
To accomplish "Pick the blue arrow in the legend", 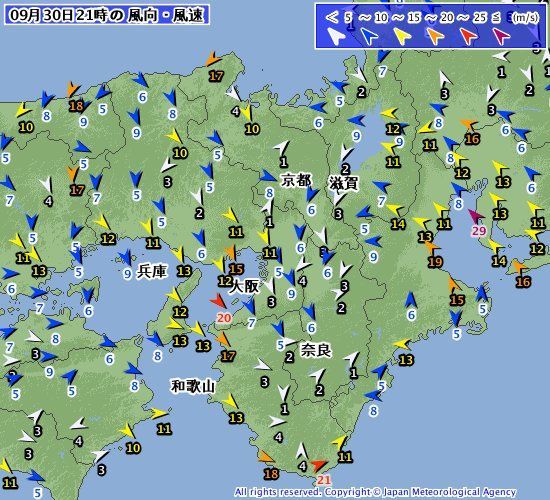I will [x=369, y=36].
